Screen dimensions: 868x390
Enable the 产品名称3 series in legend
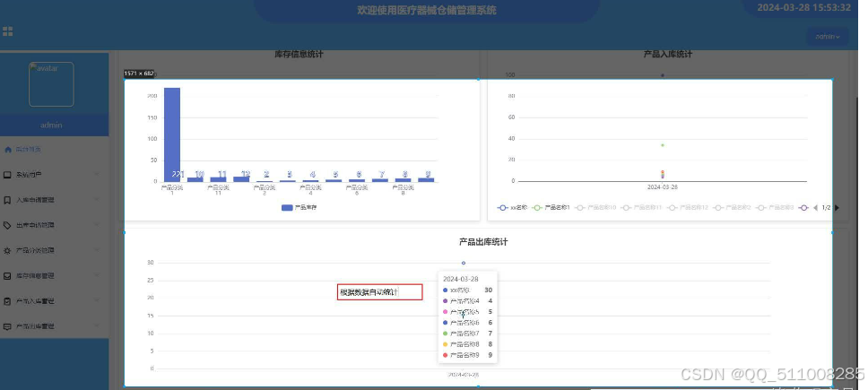coord(776,207)
